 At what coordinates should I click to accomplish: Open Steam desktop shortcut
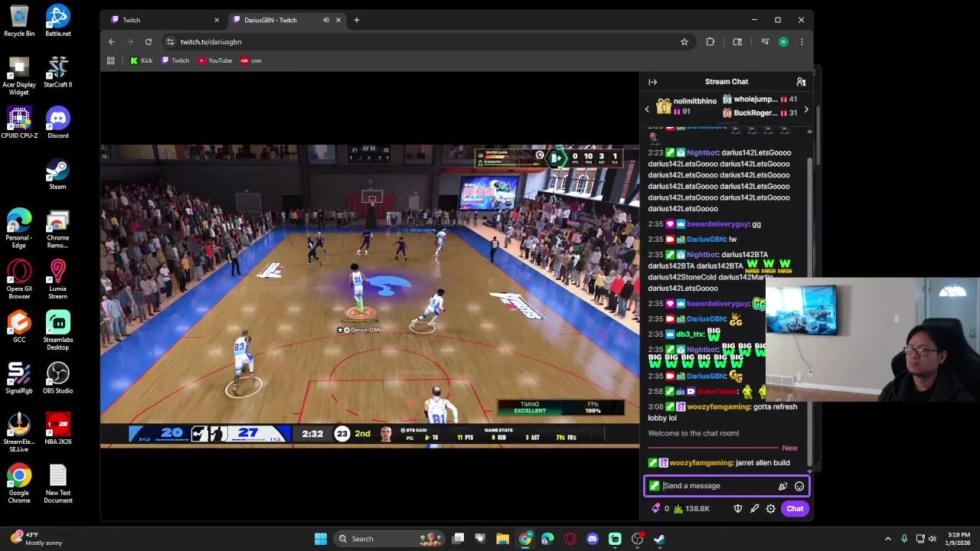[57, 174]
